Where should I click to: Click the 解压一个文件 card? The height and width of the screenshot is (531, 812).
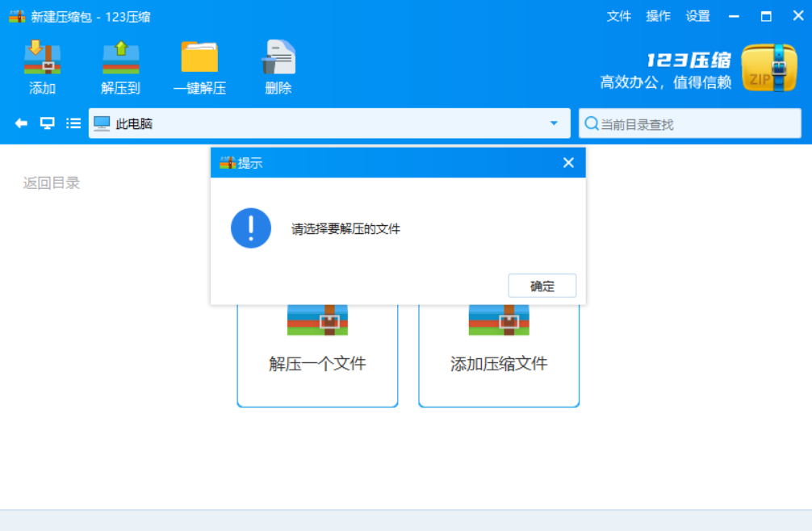(x=316, y=364)
